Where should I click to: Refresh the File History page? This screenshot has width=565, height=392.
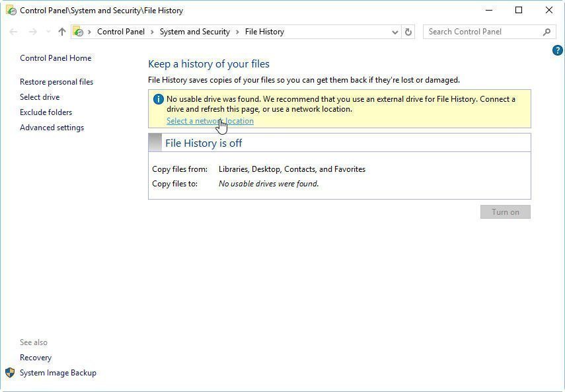pos(408,32)
